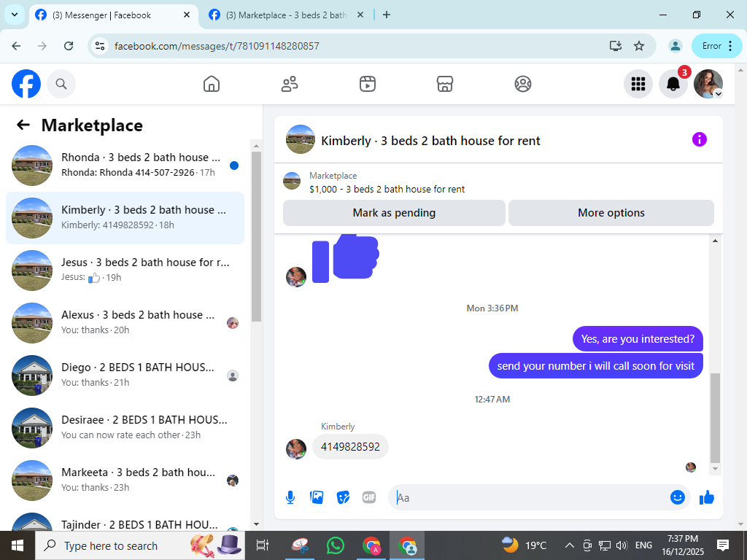Send a thumbs up like
This screenshot has width=747, height=560.
point(707,497)
